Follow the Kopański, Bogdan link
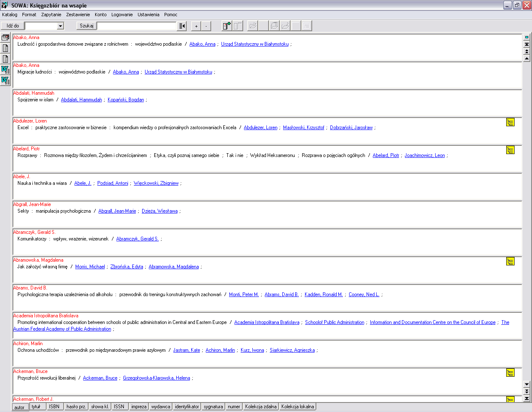This screenshot has width=532, height=412. [x=126, y=100]
